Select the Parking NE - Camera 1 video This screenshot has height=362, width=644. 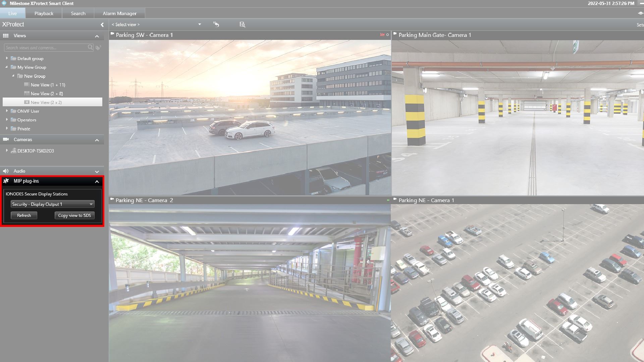click(518, 283)
